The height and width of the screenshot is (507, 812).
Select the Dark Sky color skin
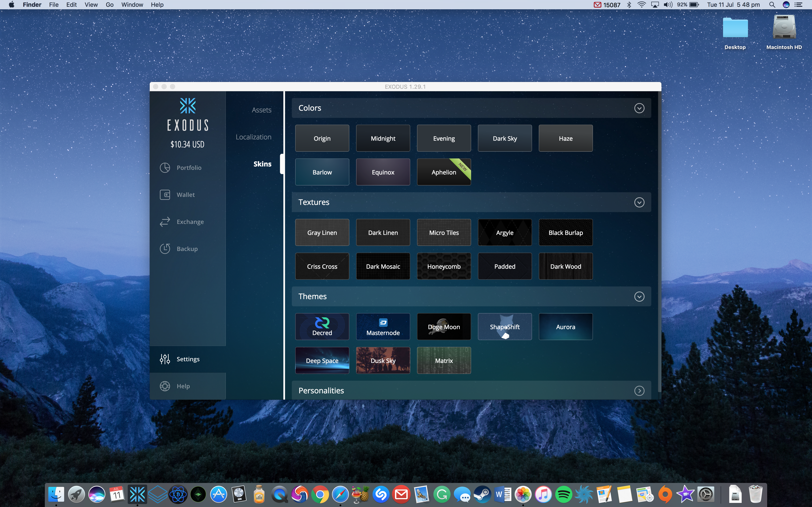click(505, 138)
